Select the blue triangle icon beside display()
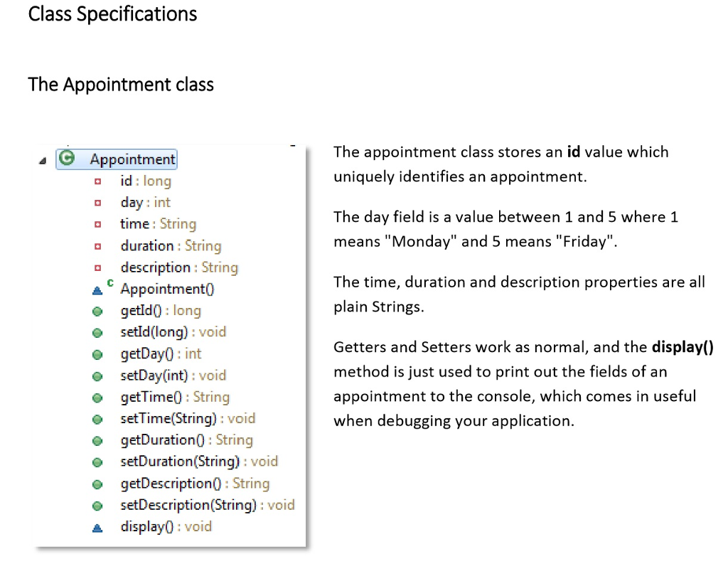 [x=98, y=527]
